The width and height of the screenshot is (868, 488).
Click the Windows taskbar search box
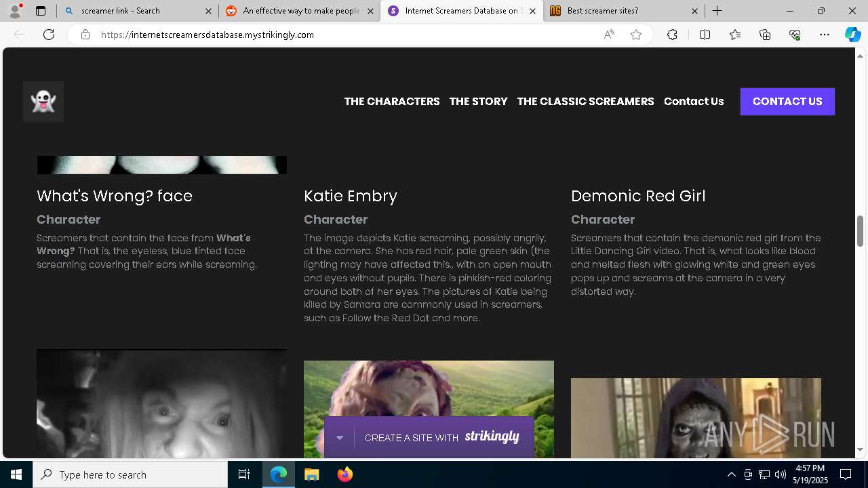click(130, 474)
